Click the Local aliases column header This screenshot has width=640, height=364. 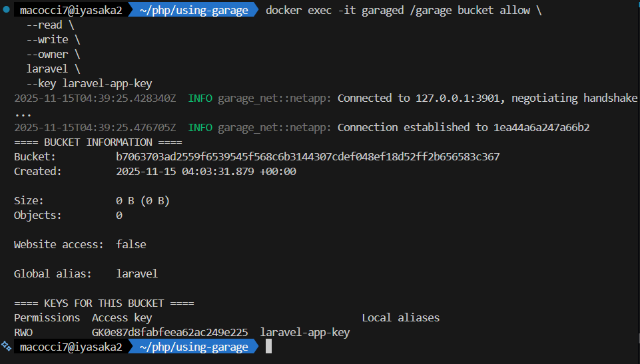[400, 317]
